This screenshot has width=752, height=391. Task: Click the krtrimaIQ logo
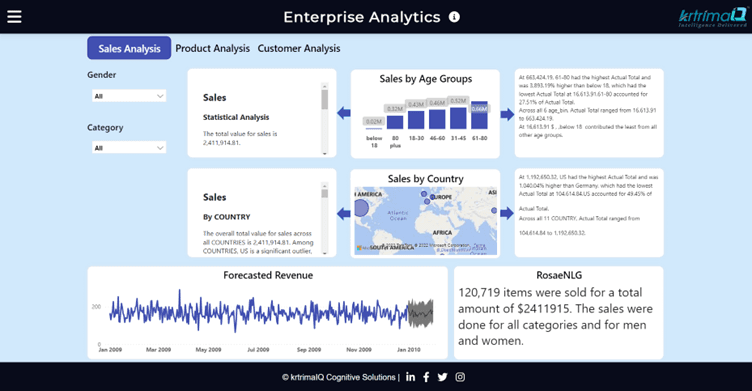click(x=713, y=17)
